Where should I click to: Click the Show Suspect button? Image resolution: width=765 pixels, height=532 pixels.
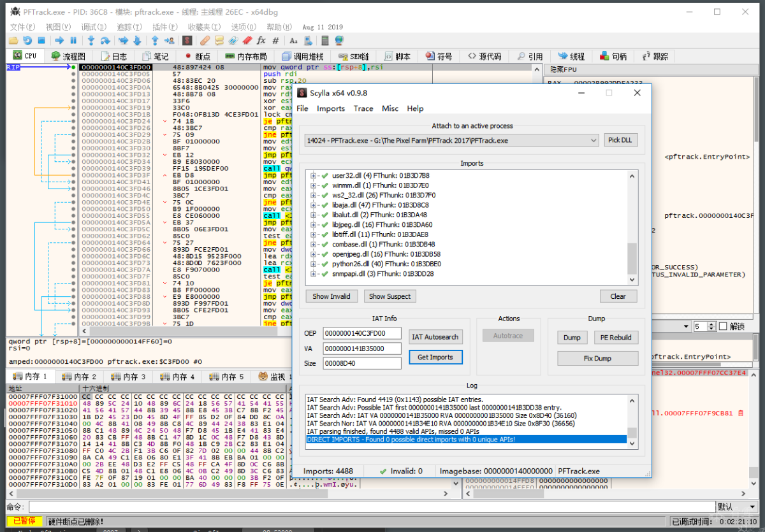click(x=390, y=296)
